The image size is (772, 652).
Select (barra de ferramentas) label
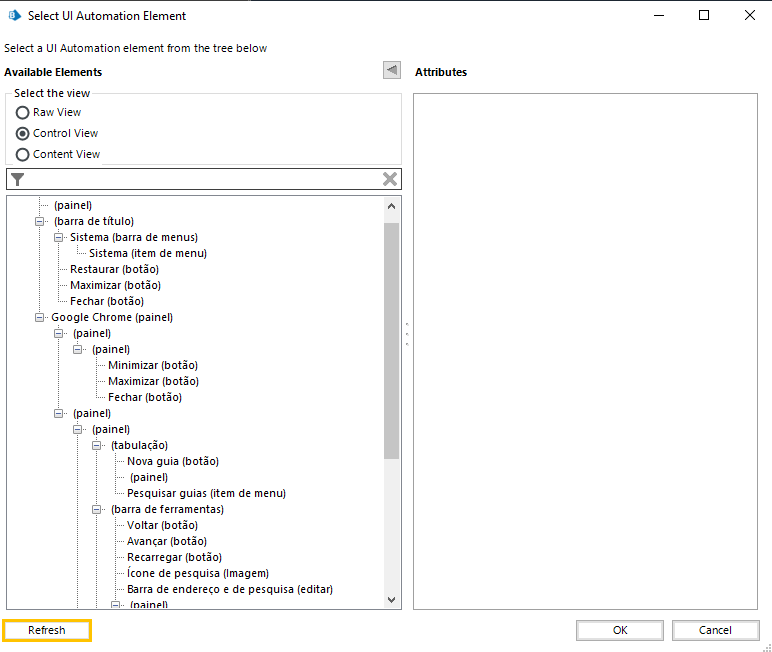[167, 510]
